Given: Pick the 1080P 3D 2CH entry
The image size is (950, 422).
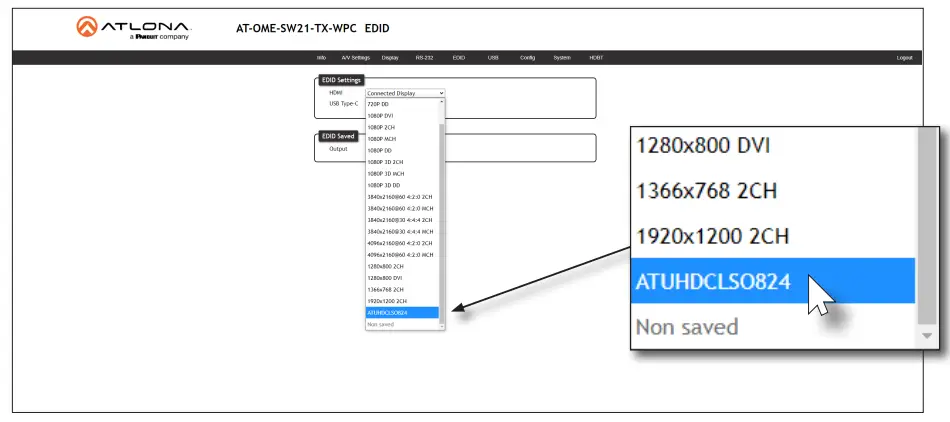Looking at the screenshot, I should [x=402, y=162].
